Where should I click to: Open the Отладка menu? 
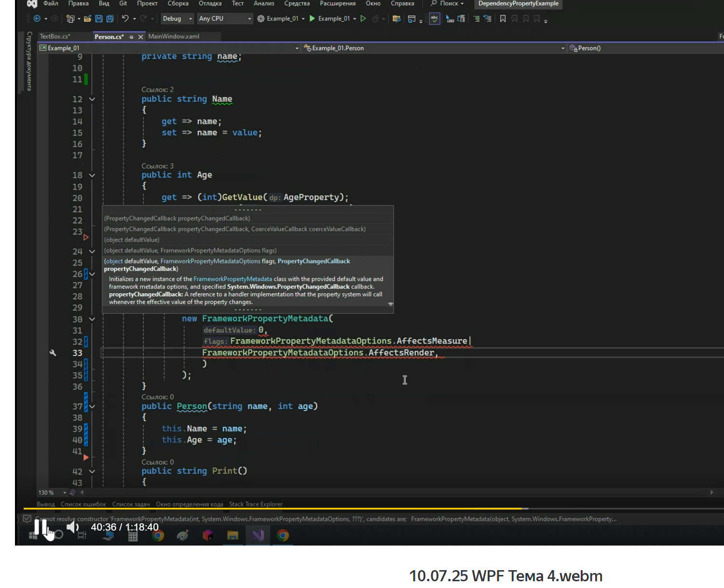point(210,3)
